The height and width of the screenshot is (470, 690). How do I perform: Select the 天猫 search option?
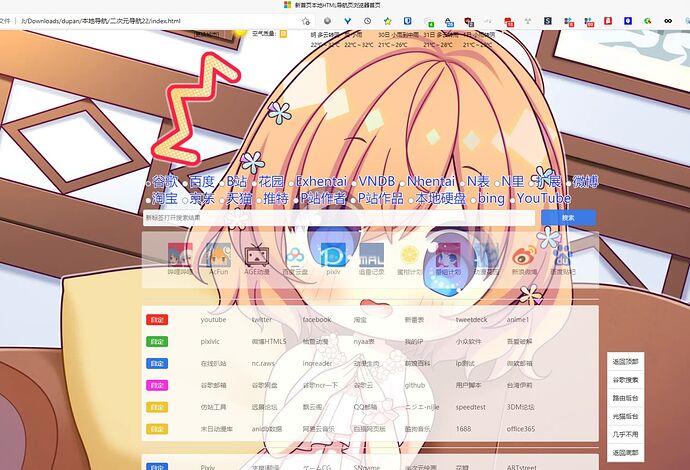[x=239, y=198]
